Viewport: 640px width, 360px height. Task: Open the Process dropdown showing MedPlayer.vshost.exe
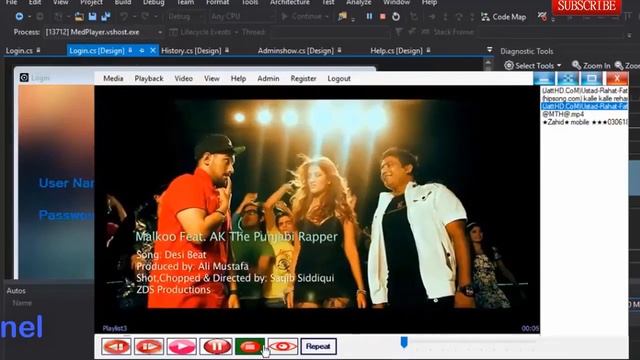(x=104, y=32)
